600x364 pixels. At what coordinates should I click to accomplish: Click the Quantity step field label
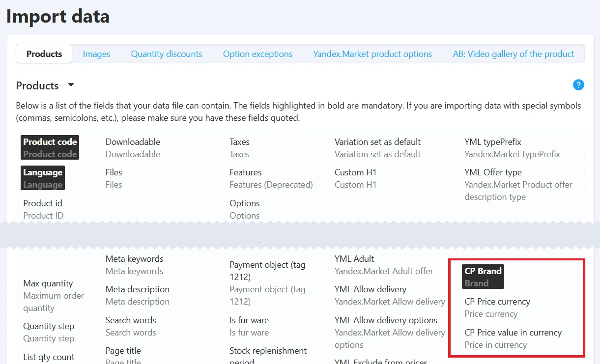49,326
